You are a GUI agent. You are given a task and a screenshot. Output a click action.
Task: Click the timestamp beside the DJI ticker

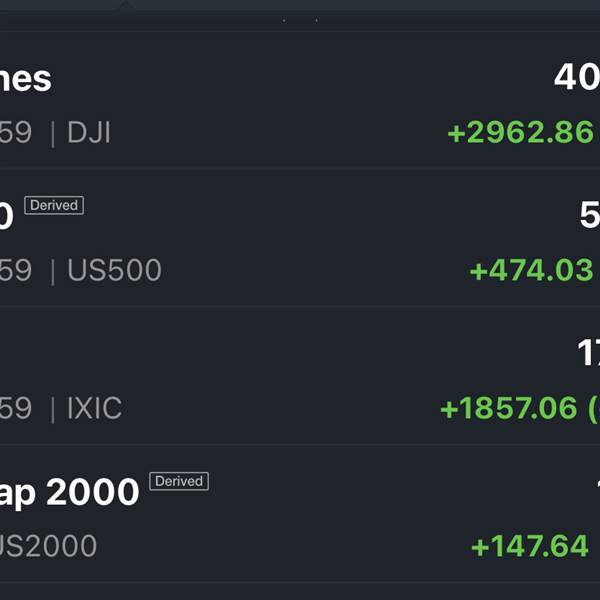tap(16, 132)
